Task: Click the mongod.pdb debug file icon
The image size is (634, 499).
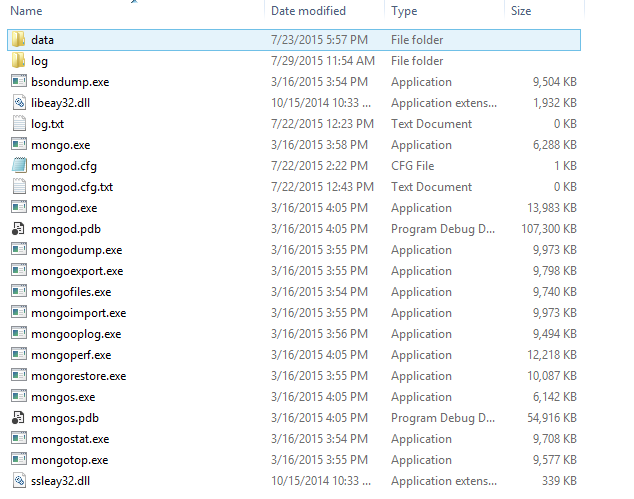Action: pyautogui.click(x=19, y=229)
